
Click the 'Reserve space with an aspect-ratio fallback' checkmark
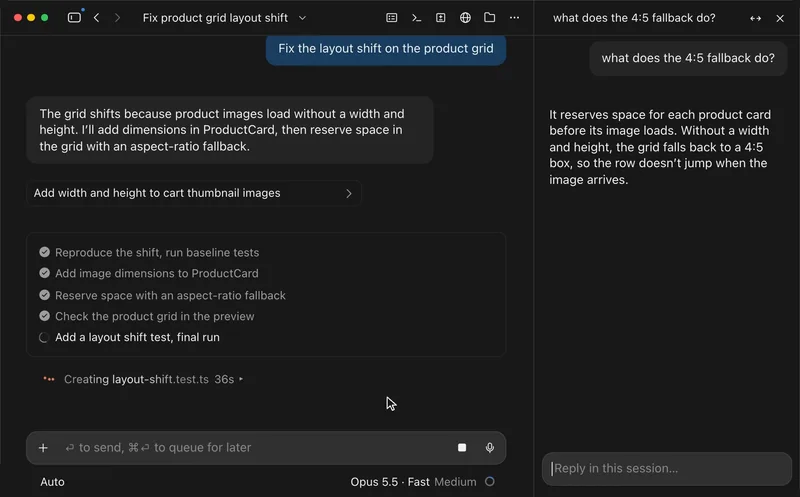44,295
